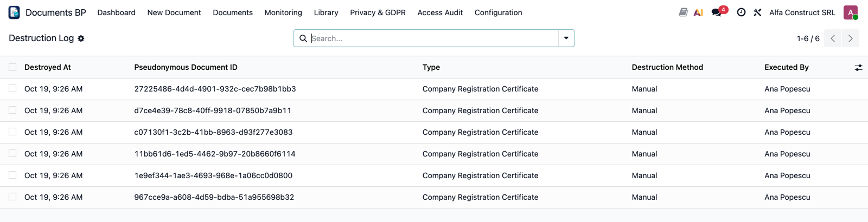Open record 11bb61d6-1ed5-4462-9b97-20b8660f6114
Viewport: 868px width, 222px height.
tap(215, 154)
